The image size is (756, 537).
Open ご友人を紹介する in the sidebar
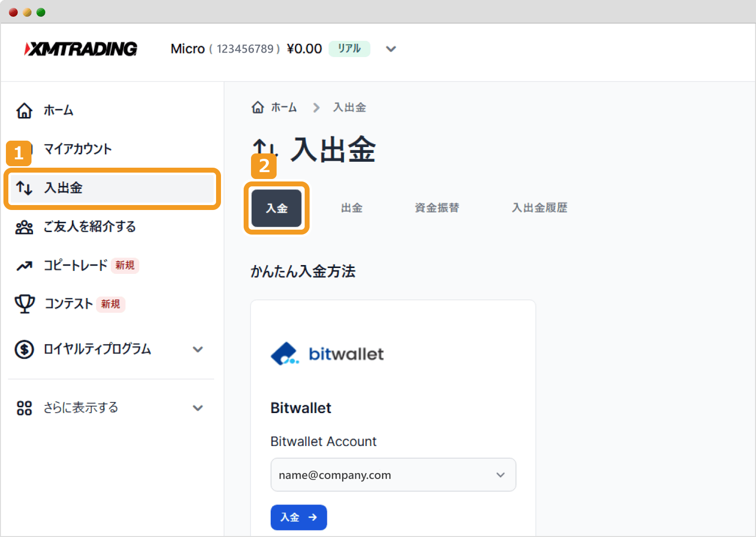[90, 227]
